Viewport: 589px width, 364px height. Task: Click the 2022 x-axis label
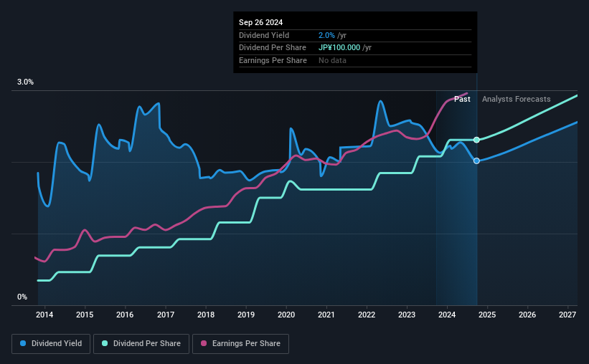point(367,315)
